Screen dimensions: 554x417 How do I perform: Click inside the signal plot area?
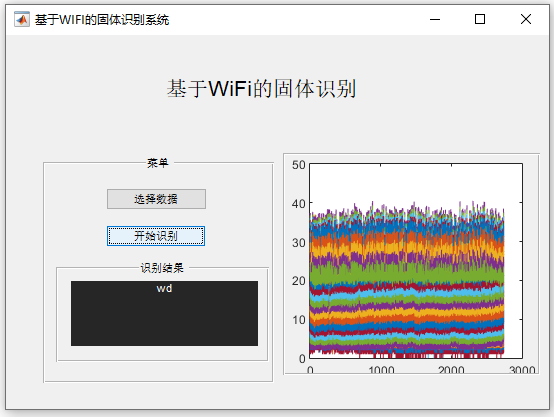coord(416,261)
